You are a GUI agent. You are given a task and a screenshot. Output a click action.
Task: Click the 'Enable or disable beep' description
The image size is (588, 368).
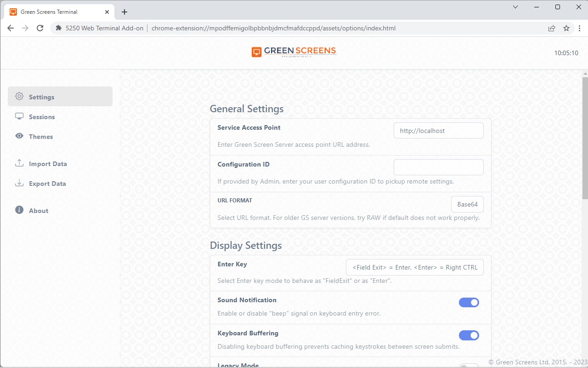click(x=299, y=314)
